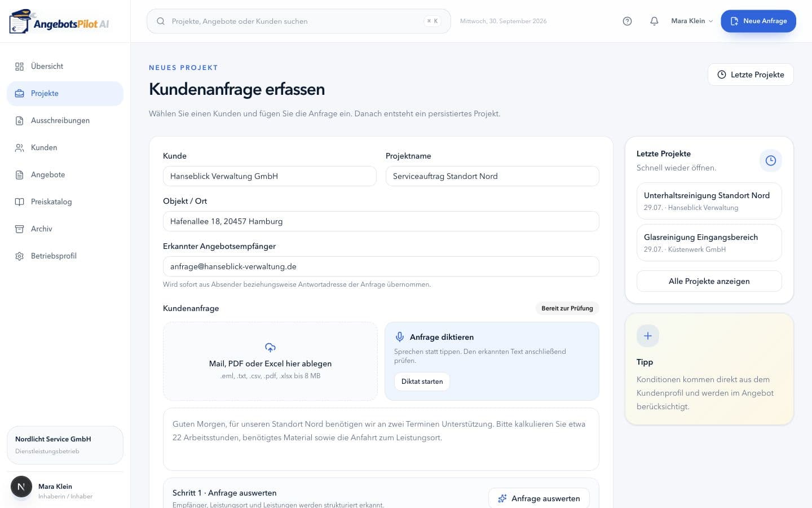The width and height of the screenshot is (812, 508).
Task: Open Glasreinigung Eingangsbereich project
Action: 709,243
